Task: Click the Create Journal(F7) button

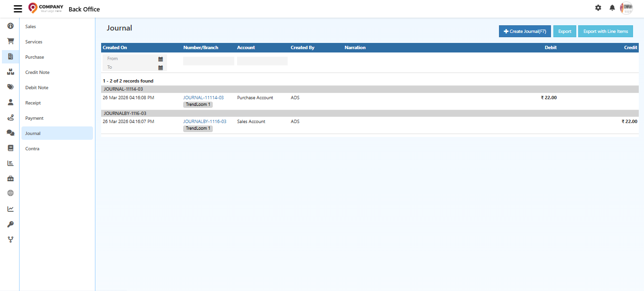Action: (525, 31)
